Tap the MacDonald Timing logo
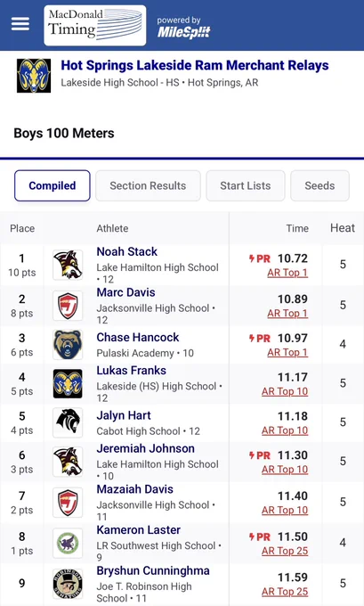The width and height of the screenshot is (364, 606). click(x=95, y=26)
